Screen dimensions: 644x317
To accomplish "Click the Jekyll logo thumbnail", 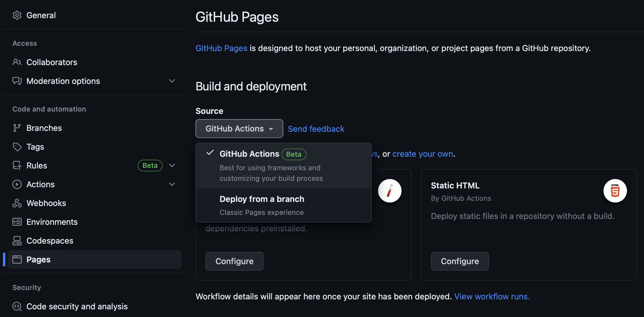I will click(x=390, y=191).
